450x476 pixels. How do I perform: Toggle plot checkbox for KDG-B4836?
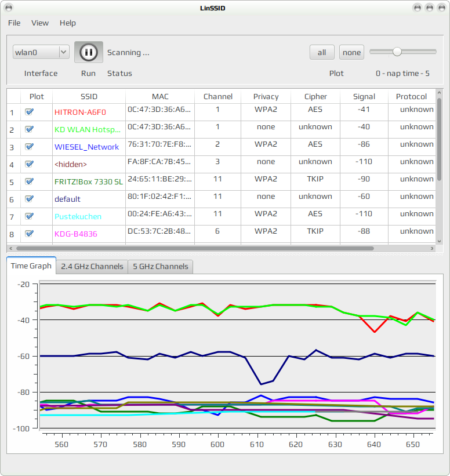pyautogui.click(x=29, y=234)
